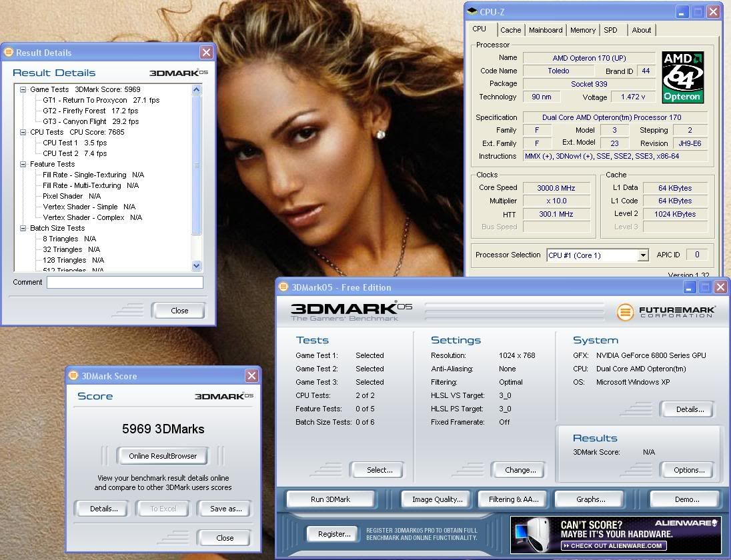Click the To Excel button
The image size is (731, 560).
[163, 509]
